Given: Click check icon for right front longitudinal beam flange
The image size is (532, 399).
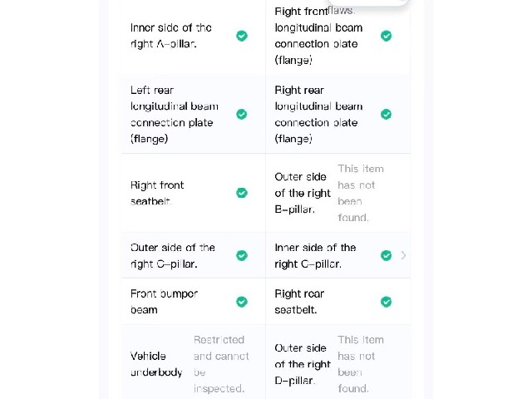Looking at the screenshot, I should pos(386,36).
